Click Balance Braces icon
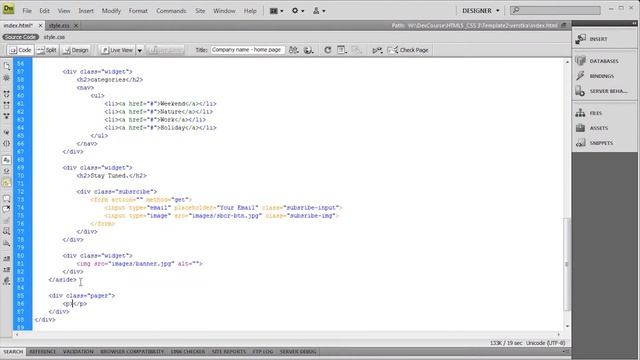 [x=7, y=144]
